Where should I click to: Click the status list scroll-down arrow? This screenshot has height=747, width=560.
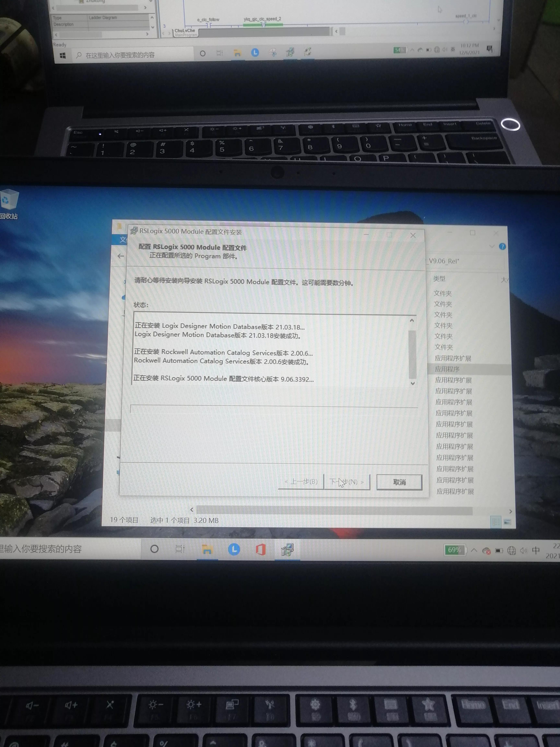pos(413,384)
